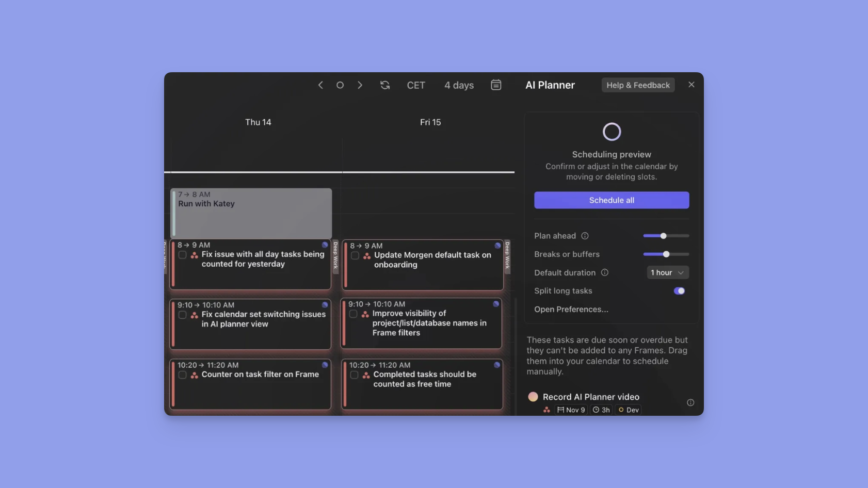Click the integration icon on Update Morgen task
Viewport: 868px width, 488px height.
click(x=367, y=256)
